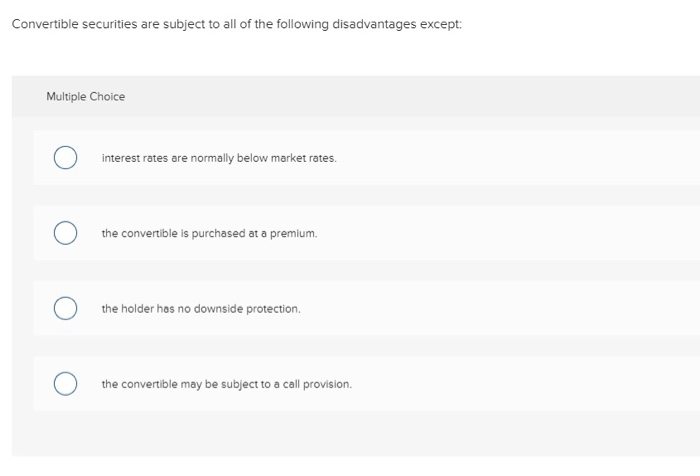This screenshot has height=476, width=700.
Task: Click the answer text 'the holder has no downside protection'
Action: pos(201,309)
